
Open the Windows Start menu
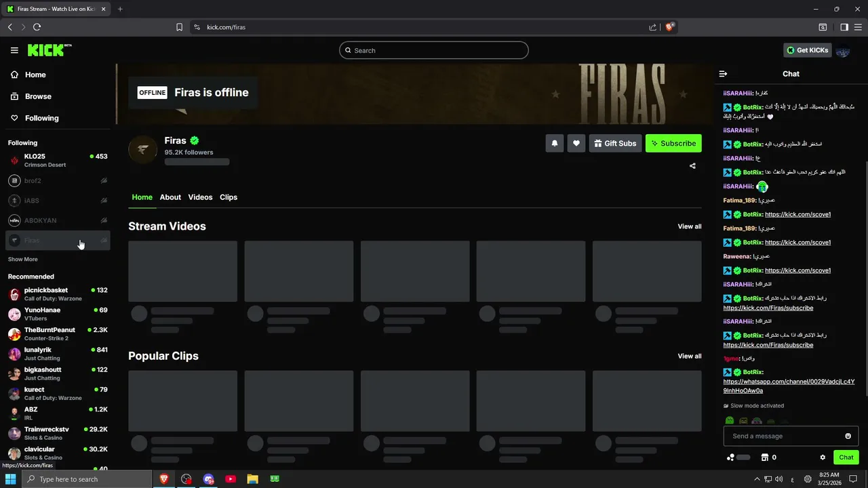tap(10, 479)
